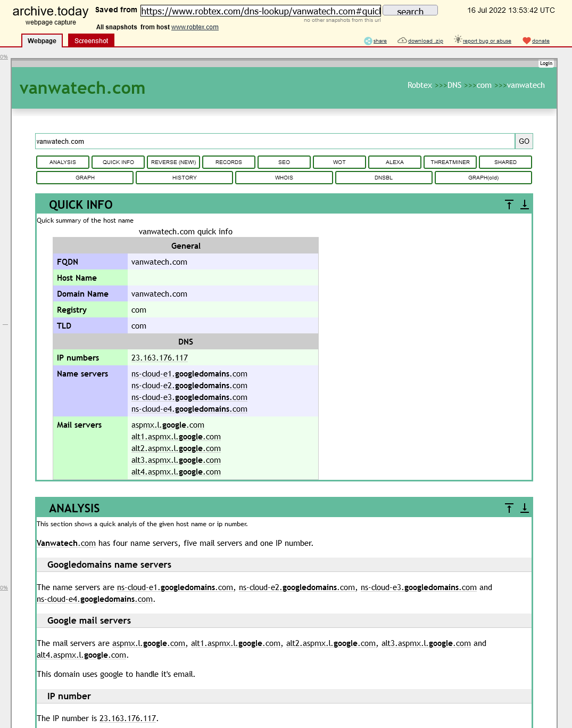The image size is (572, 728).
Task: Click the share icon in archive toolbar
Action: click(x=368, y=41)
